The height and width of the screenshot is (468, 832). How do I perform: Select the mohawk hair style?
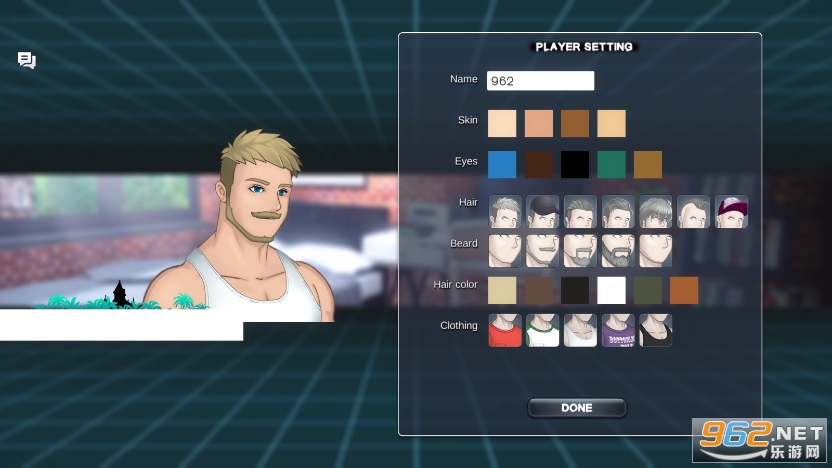[693, 212]
